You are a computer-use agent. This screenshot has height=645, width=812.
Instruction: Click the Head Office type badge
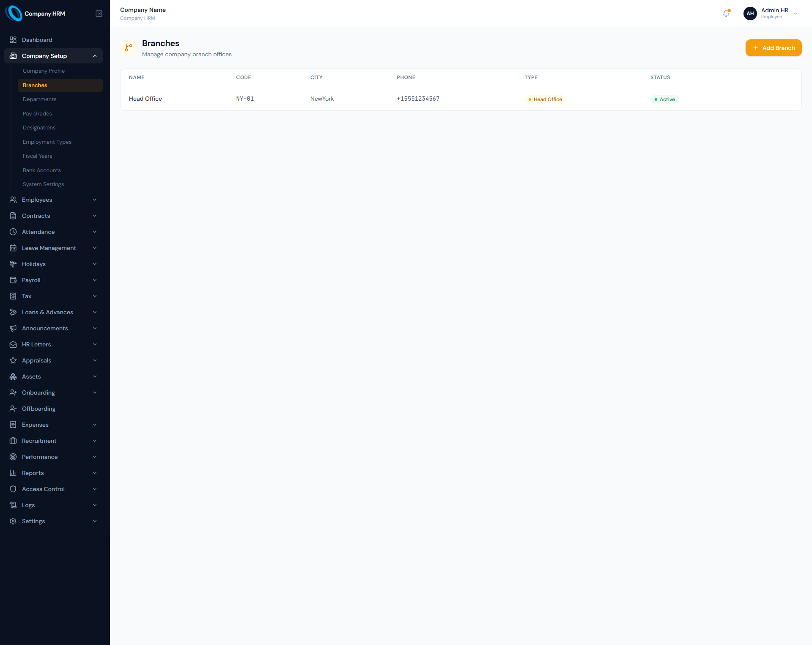pyautogui.click(x=545, y=99)
